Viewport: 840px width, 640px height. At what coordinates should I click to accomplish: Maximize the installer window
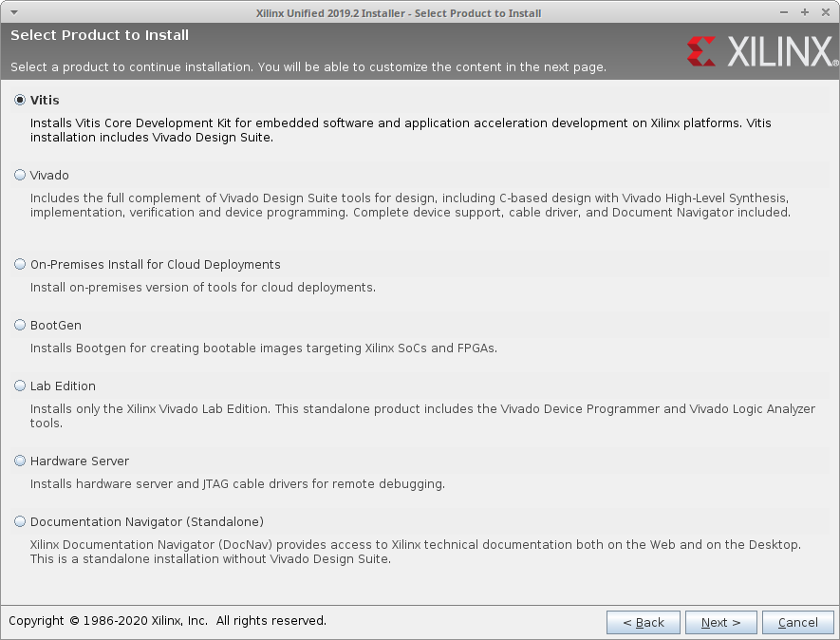(x=805, y=12)
